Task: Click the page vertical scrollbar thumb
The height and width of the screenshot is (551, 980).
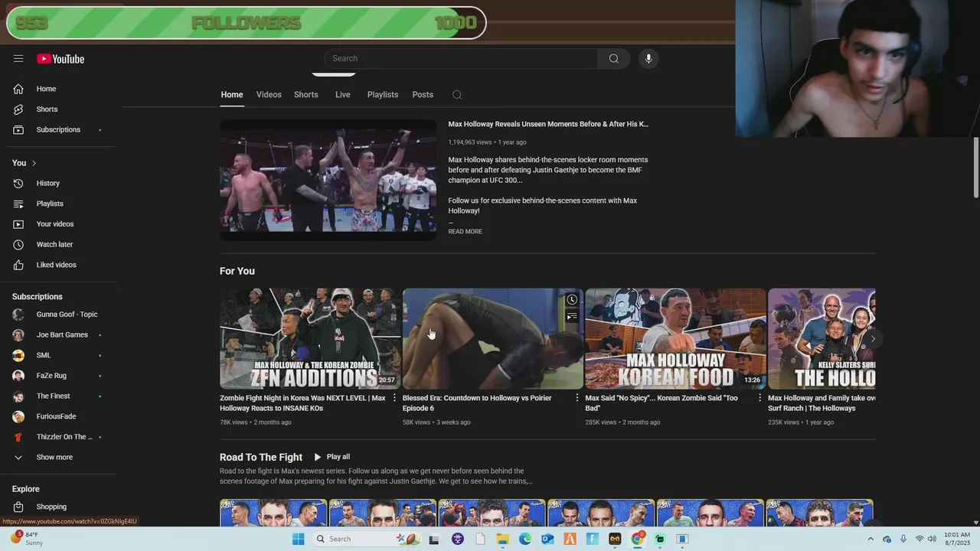Action: pos(976,167)
